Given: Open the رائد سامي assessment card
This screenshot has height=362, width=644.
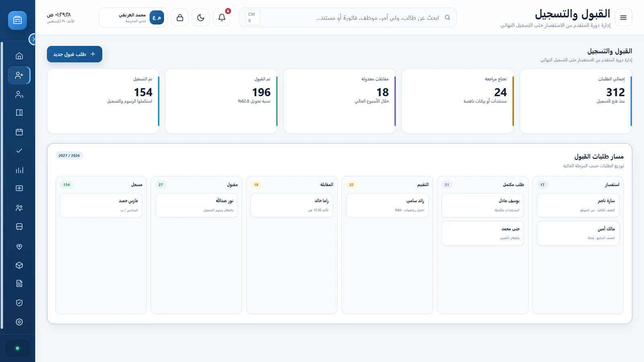Looking at the screenshot, I should click(387, 205).
